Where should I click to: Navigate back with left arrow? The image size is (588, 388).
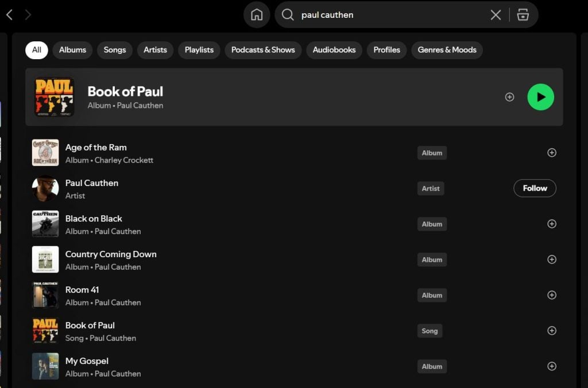[x=9, y=15]
